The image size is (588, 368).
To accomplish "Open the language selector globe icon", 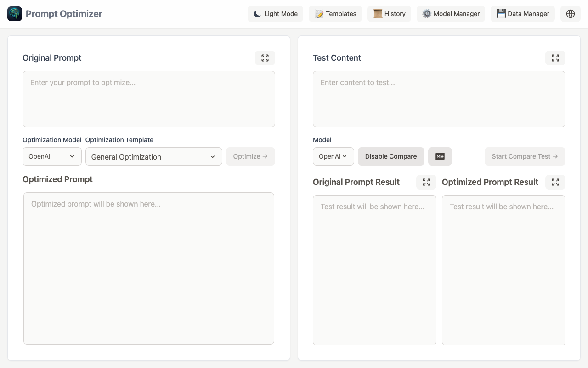I will coord(570,14).
